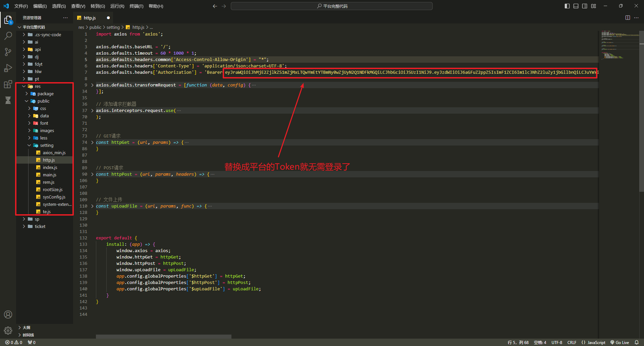Viewport: 644px width, 346px height.
Task: Click the command center search box
Action: 332,6
